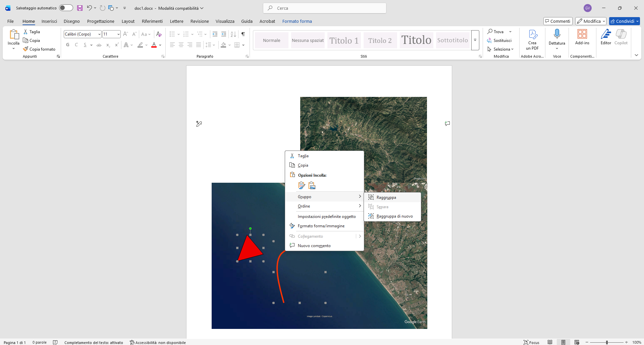644x345 pixels.
Task: Toggle Salvataggio automatico switch
Action: click(66, 8)
